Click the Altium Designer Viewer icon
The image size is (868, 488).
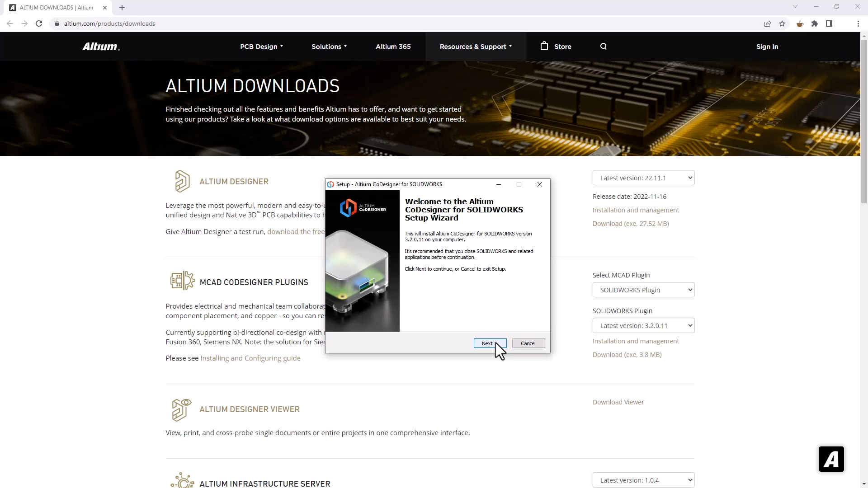pyautogui.click(x=181, y=410)
